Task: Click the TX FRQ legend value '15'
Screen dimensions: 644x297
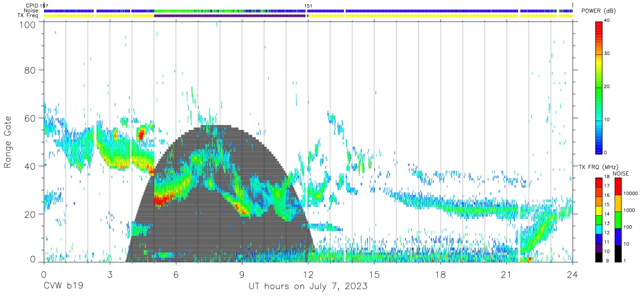Action: coord(606,205)
